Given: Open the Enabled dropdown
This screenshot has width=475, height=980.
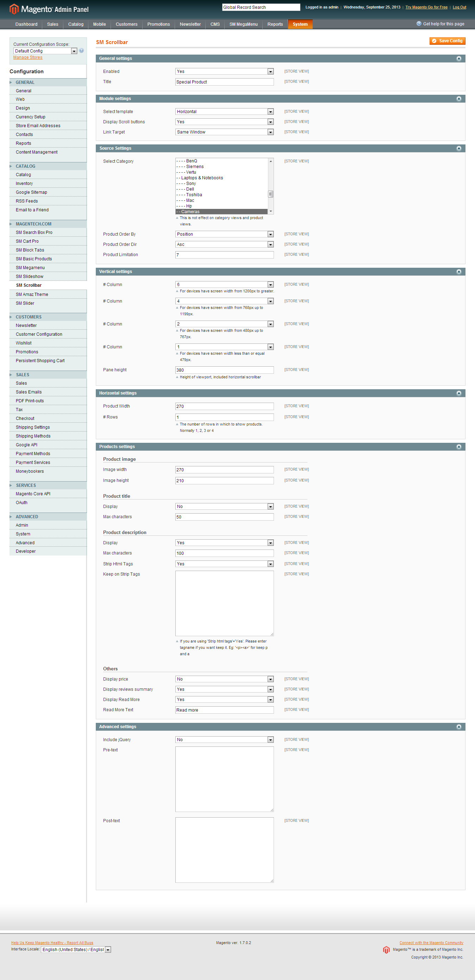Looking at the screenshot, I should [x=224, y=72].
